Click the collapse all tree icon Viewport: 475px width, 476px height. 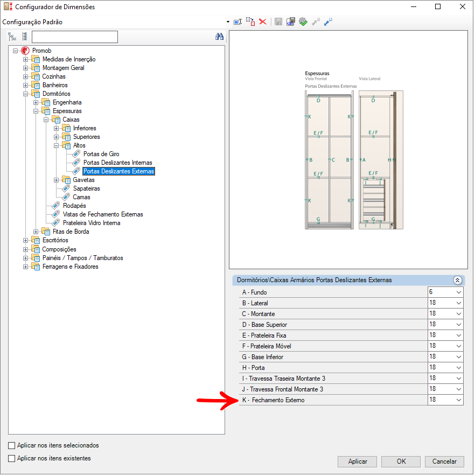pos(24,37)
